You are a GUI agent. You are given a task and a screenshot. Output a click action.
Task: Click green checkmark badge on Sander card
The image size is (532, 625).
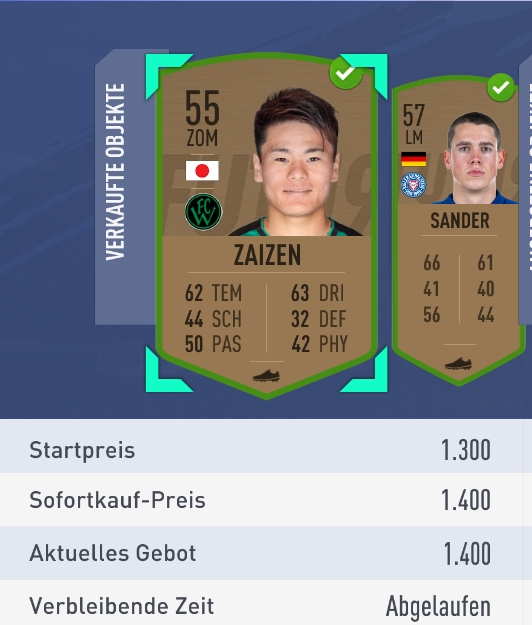(x=501, y=87)
